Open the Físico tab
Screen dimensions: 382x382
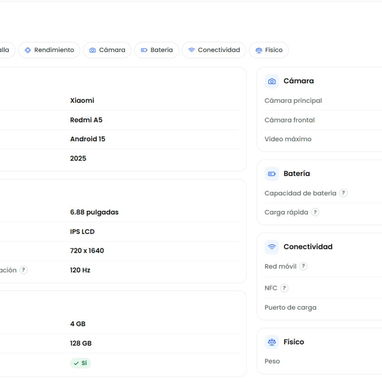pos(269,50)
